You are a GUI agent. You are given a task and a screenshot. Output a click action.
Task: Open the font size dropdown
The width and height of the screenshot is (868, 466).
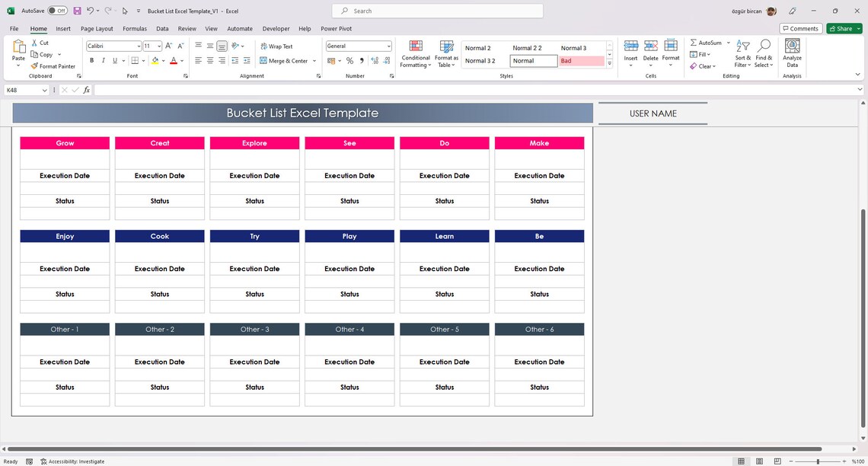159,46
